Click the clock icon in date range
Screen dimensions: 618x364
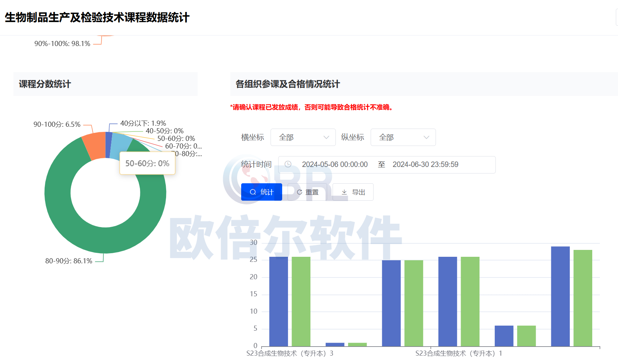pyautogui.click(x=288, y=164)
